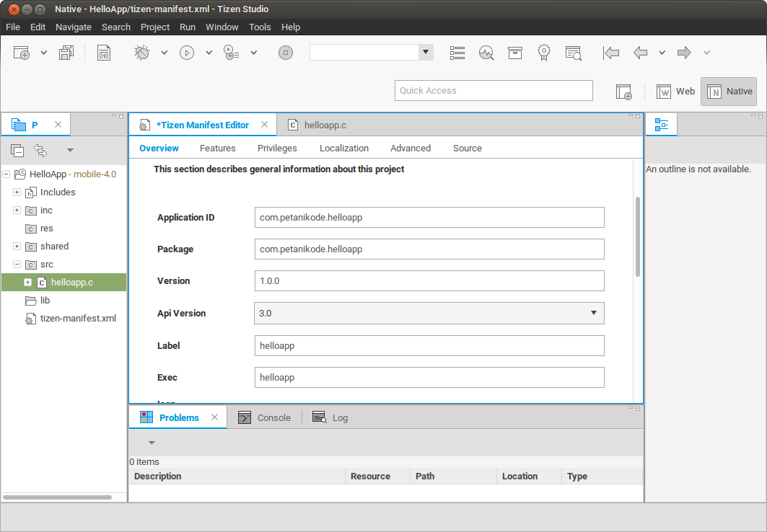The image size is (767, 532).
Task: Activate the Native perspective button
Action: 729,92
